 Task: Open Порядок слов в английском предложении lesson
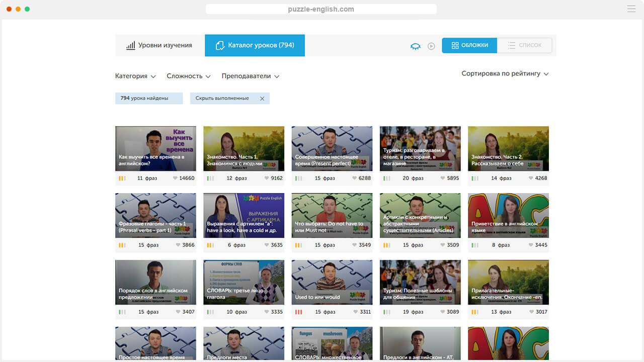(x=155, y=282)
